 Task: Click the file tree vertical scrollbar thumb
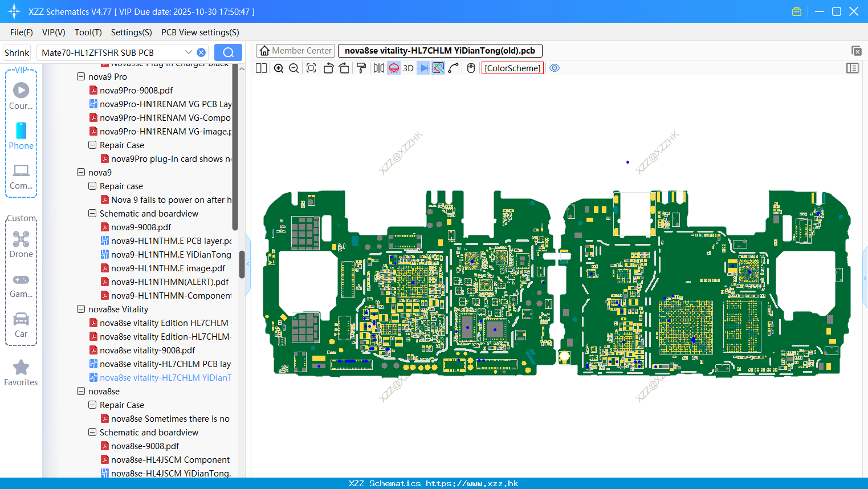tap(242, 264)
